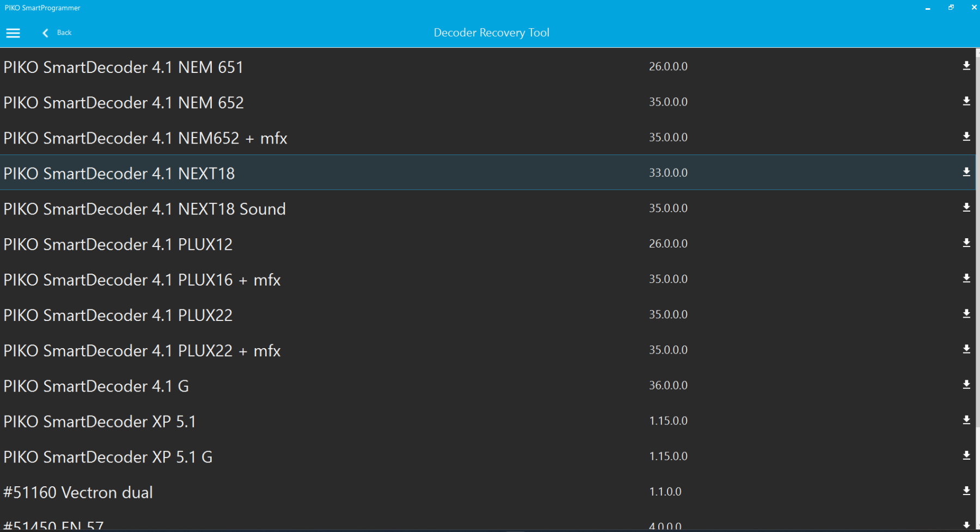Download firmware for #51160 Vectron dual
The width and height of the screenshot is (980, 532).
tap(966, 491)
